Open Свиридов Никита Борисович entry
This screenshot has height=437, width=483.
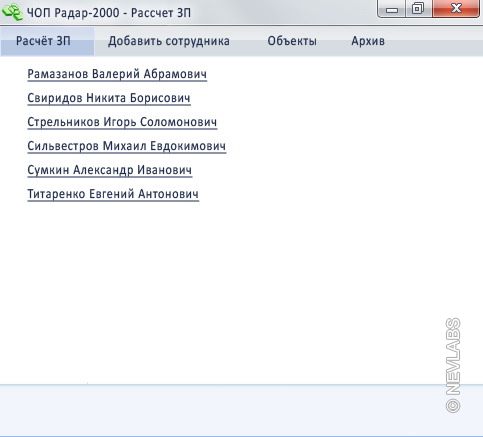tap(109, 98)
